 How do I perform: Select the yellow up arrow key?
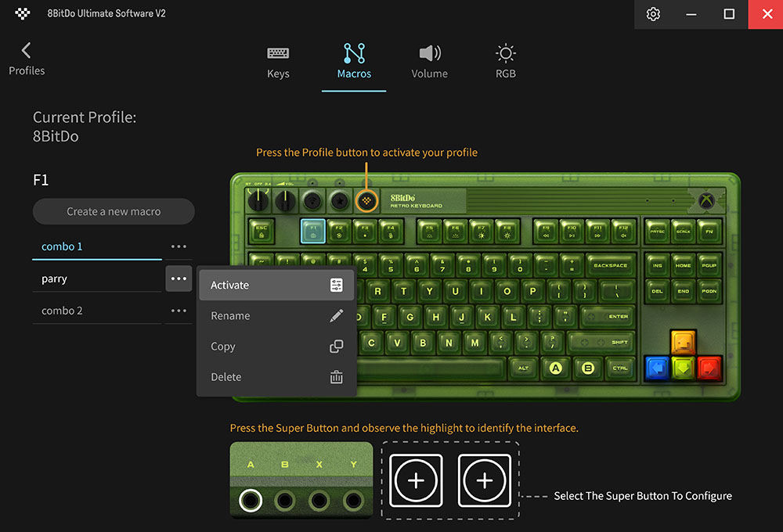pos(683,343)
